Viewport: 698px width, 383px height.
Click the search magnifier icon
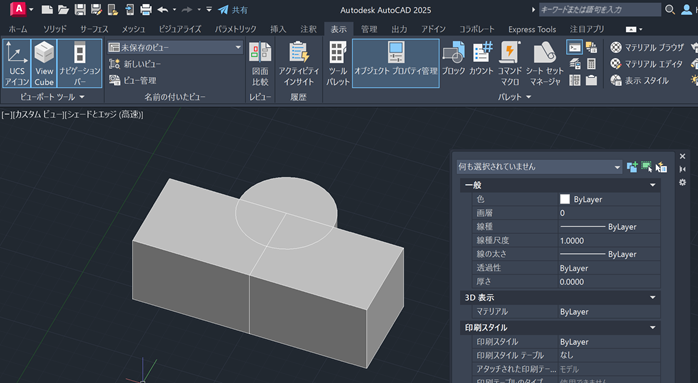pyautogui.click(x=670, y=9)
